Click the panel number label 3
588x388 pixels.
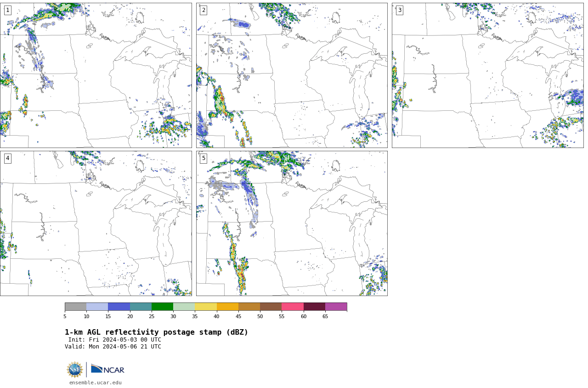(x=400, y=10)
